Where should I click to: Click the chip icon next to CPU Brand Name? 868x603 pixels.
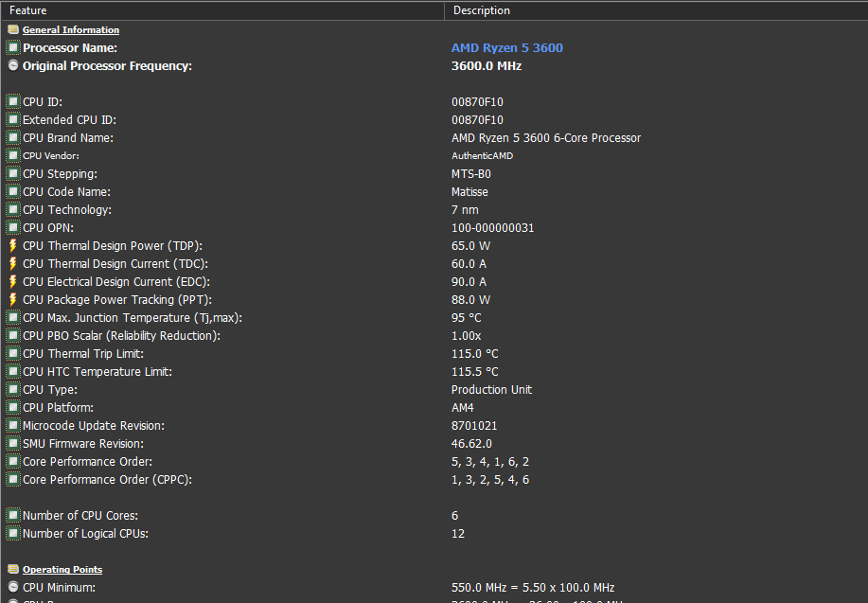[x=13, y=138]
